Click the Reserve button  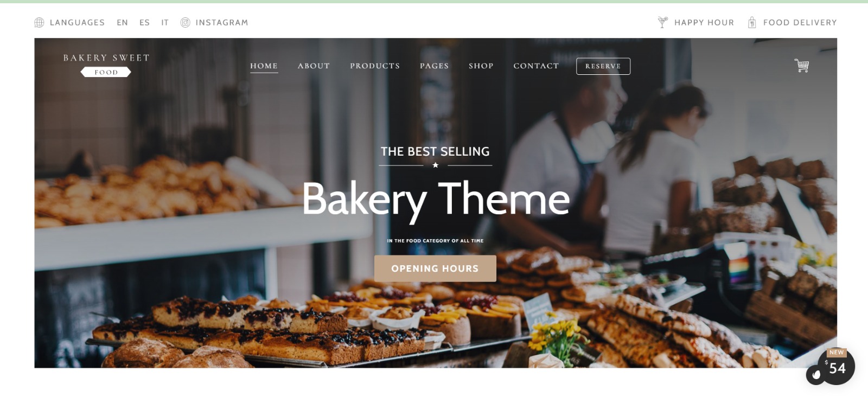click(x=603, y=66)
